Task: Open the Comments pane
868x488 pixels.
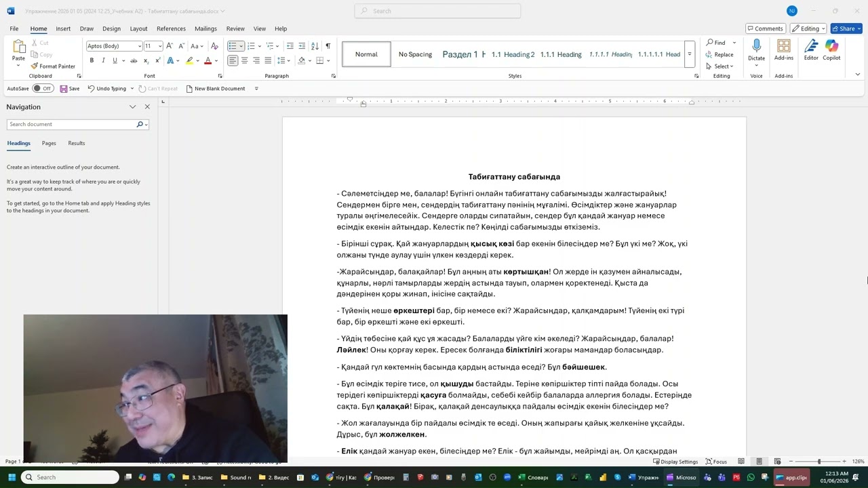Action: [766, 28]
